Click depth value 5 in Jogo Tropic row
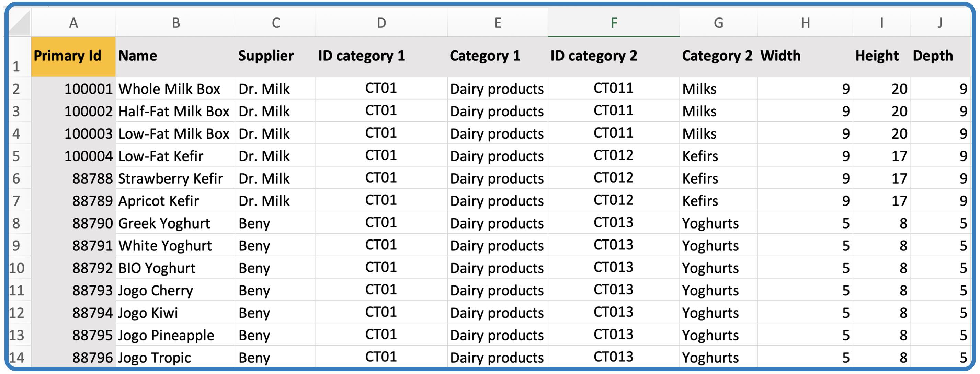980x374 pixels. [940, 357]
